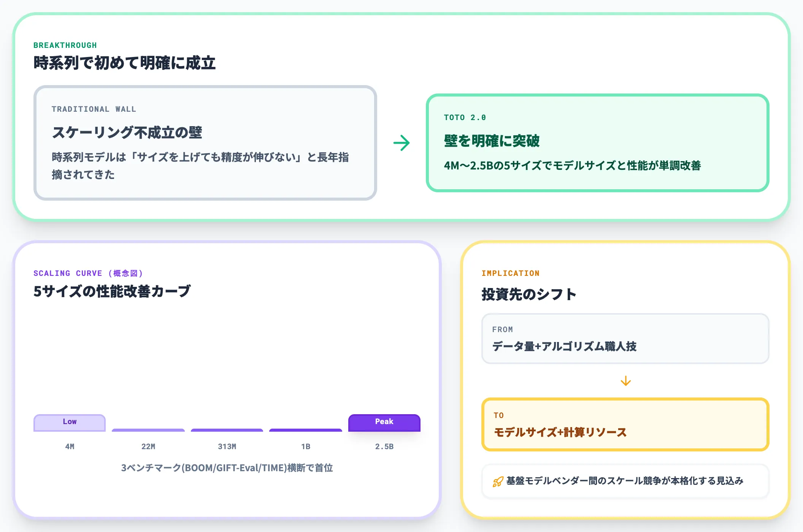803x532 pixels.
Task: Click the TO label
Action: pos(499,415)
